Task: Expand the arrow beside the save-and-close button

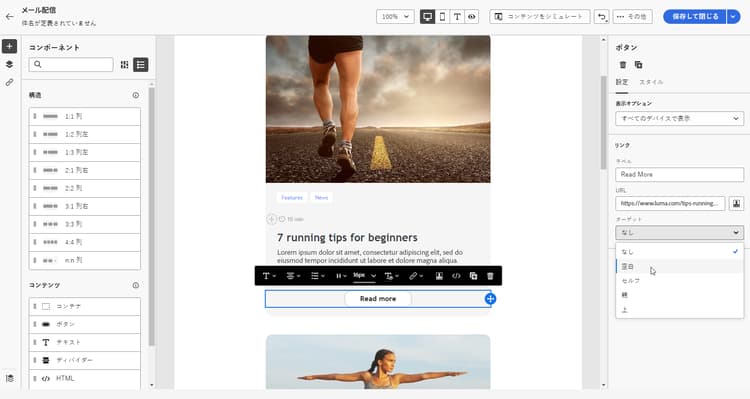Action: click(x=733, y=17)
